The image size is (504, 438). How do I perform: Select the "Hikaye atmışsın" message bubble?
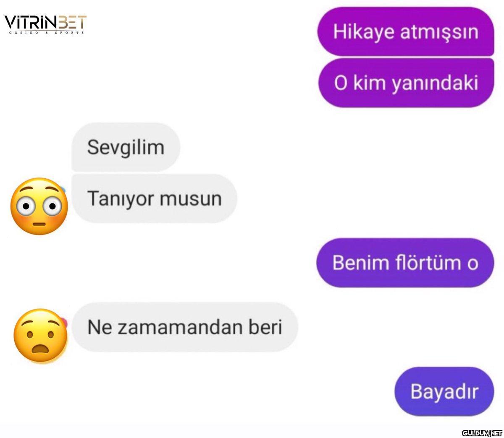tap(406, 31)
